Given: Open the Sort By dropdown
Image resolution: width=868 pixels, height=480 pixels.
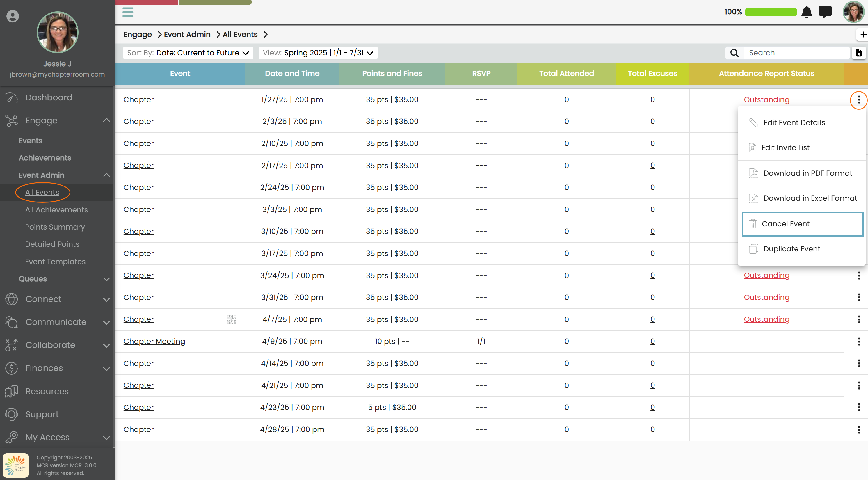Looking at the screenshot, I should pyautogui.click(x=188, y=53).
